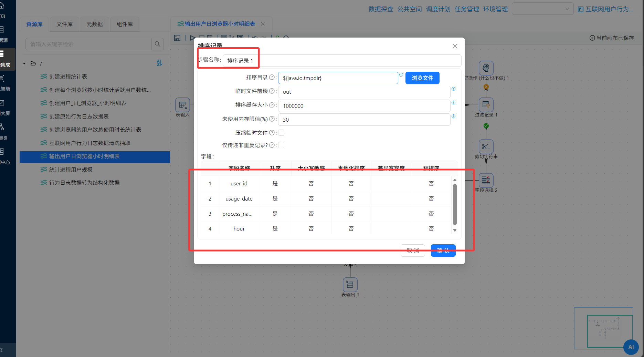Select the 空操作 (什么也不做) 1 node
Image resolution: width=644 pixels, height=357 pixels.
486,68
